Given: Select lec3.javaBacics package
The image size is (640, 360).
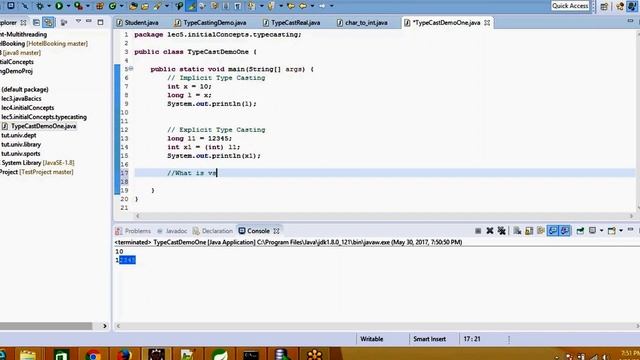Looking at the screenshot, I should 21,98.
